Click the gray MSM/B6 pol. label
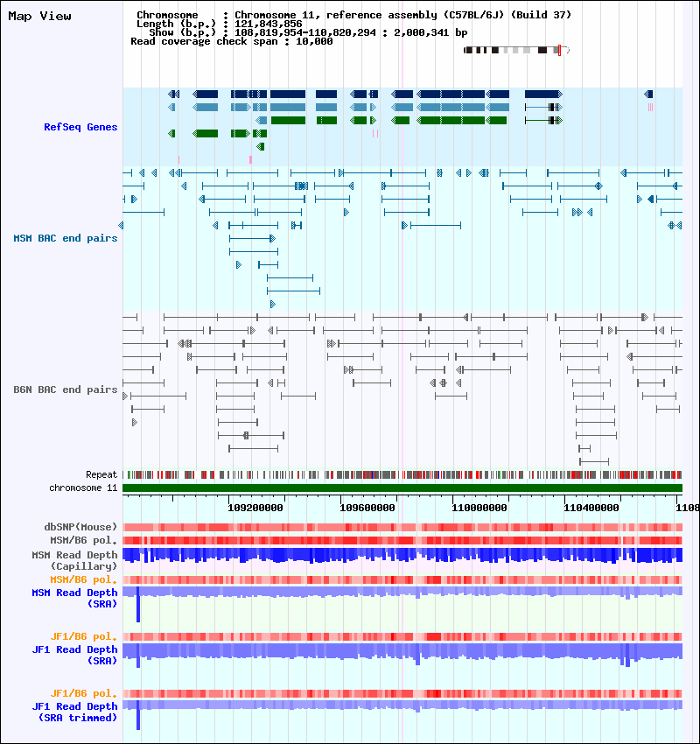Screen dimensions: 700x744 click(x=84, y=540)
